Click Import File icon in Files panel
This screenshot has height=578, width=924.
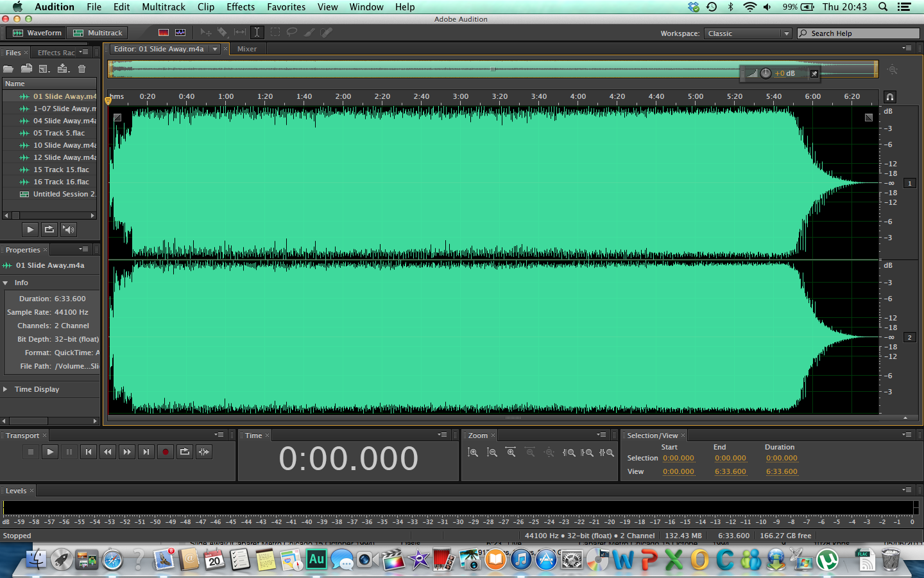click(26, 69)
